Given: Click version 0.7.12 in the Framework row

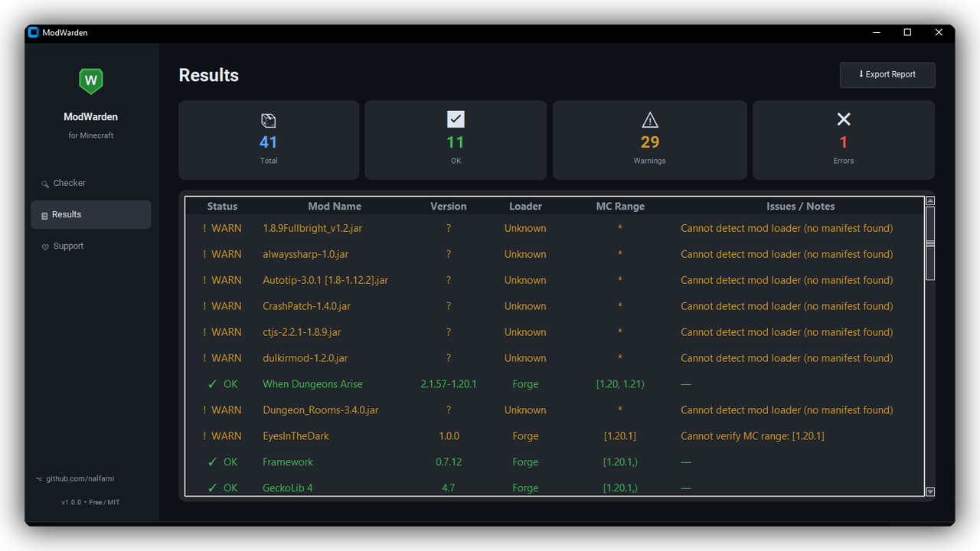Looking at the screenshot, I should [x=449, y=462].
